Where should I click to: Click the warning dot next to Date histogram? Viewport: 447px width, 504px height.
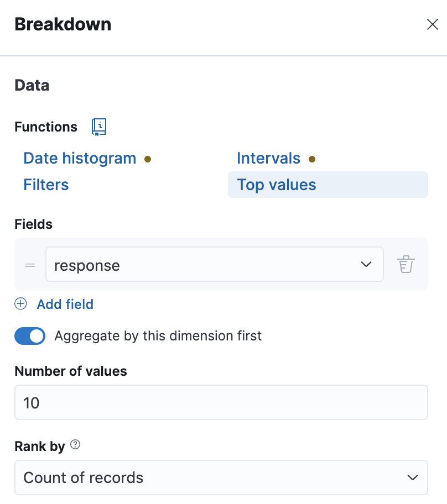(x=148, y=159)
